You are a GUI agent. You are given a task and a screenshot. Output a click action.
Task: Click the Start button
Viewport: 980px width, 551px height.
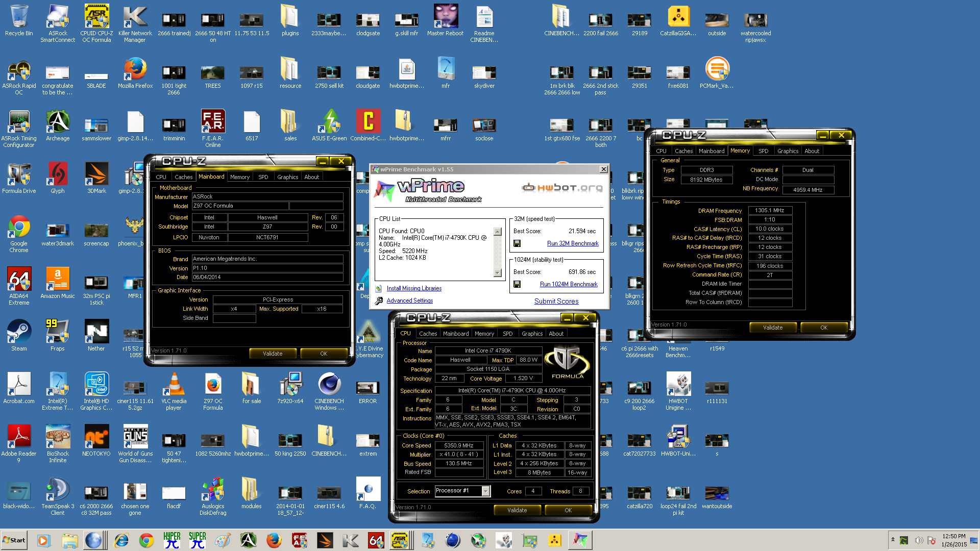click(x=14, y=540)
